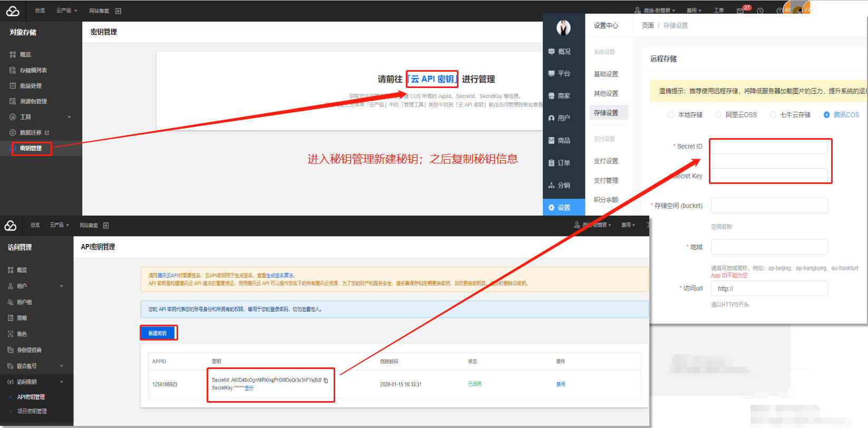868x428 pixels.
Task: Select 阿里云OSS radio button
Action: pos(718,115)
